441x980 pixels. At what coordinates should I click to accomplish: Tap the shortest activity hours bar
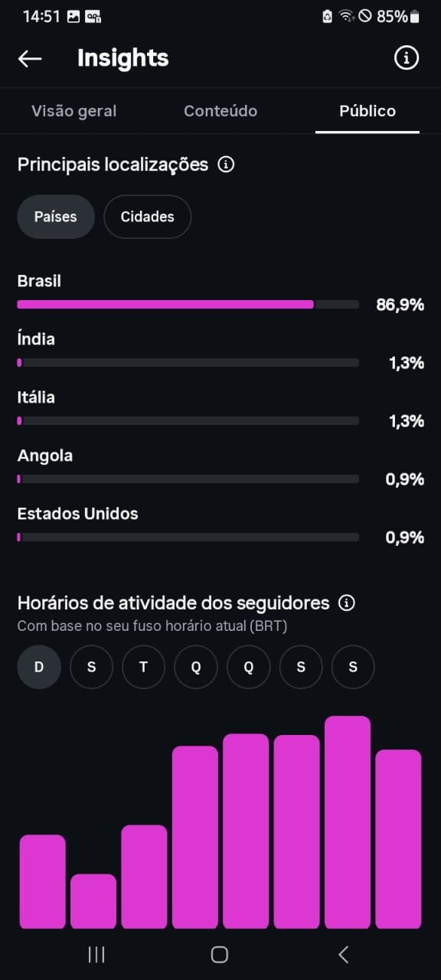point(93,901)
